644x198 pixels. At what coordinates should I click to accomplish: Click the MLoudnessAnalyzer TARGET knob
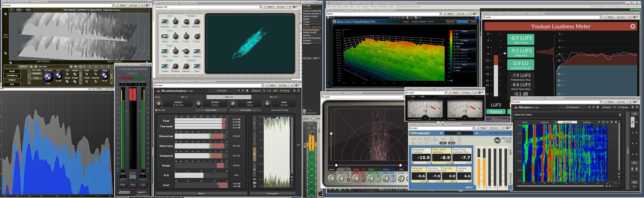(x=158, y=103)
